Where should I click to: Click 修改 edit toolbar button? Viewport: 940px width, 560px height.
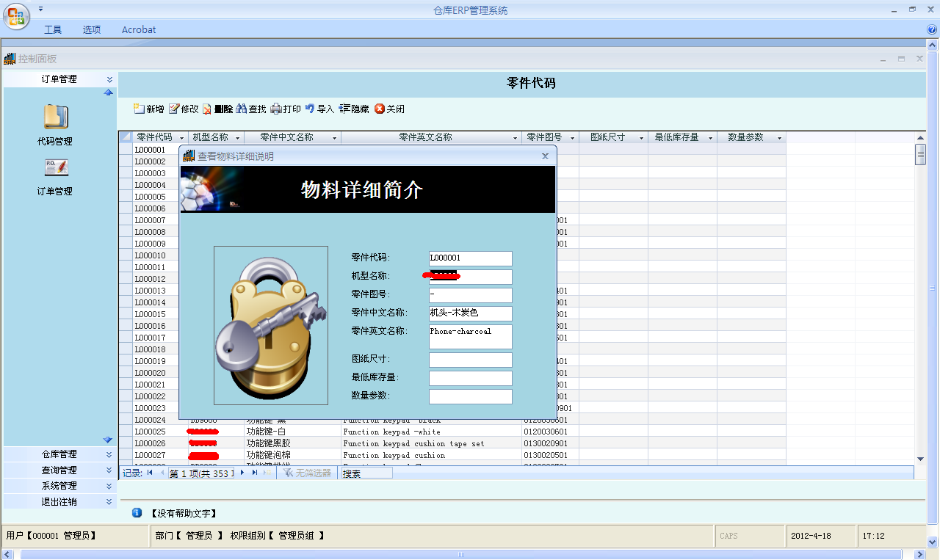pos(184,109)
